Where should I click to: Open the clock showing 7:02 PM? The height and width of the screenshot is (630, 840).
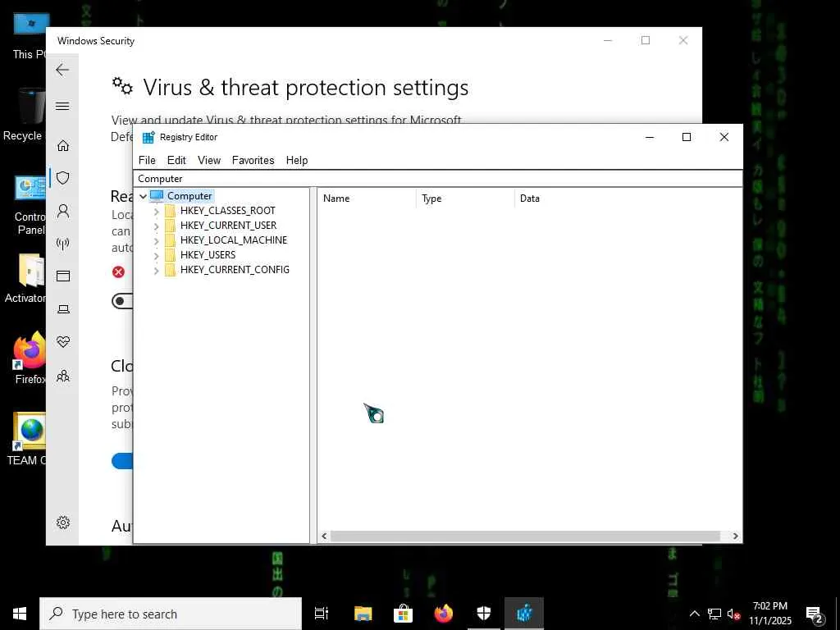(769, 606)
